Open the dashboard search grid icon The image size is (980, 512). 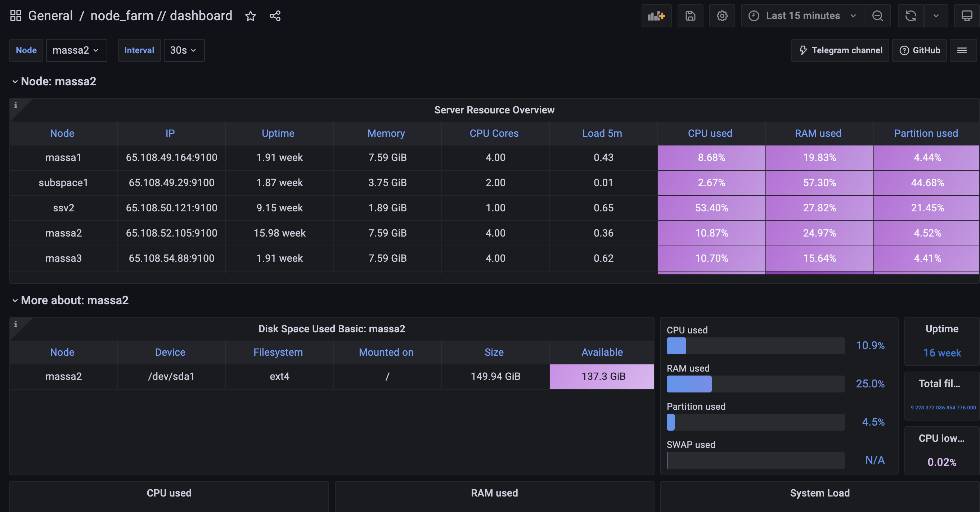tap(15, 16)
